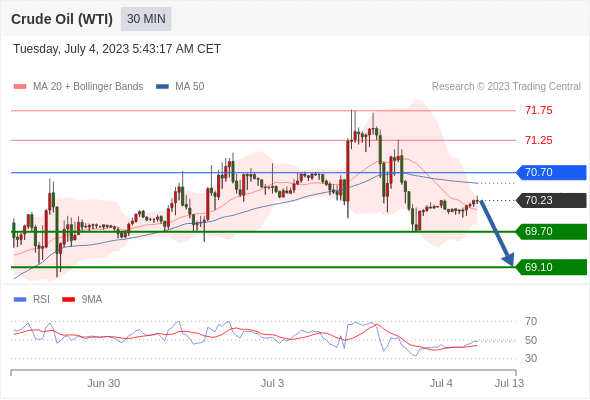Click the blue downward forecast arrow head
Image resolution: width=590 pixels, height=400 pixels.
click(509, 259)
